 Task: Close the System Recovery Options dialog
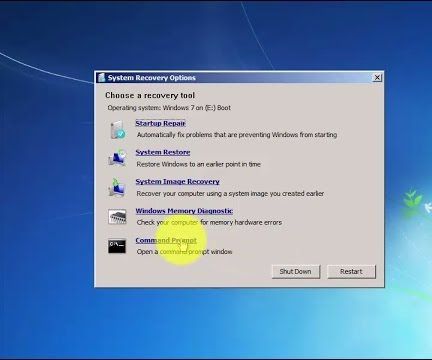point(377,78)
